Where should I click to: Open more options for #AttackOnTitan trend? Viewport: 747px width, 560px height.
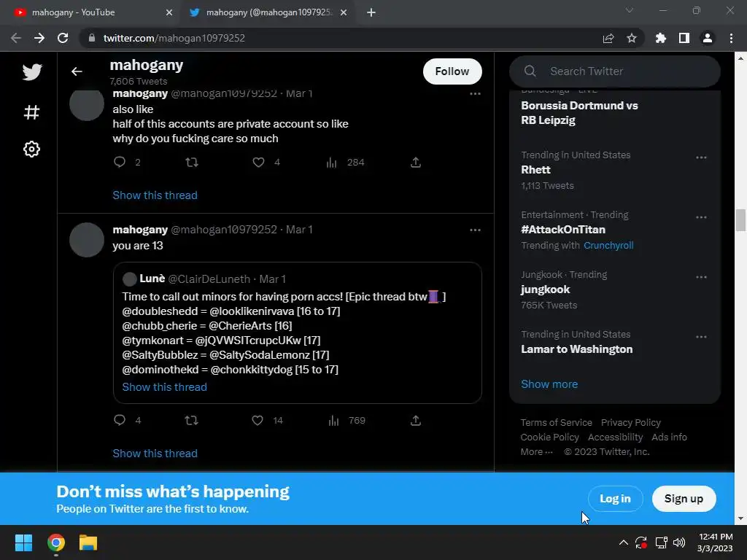pyautogui.click(x=701, y=217)
